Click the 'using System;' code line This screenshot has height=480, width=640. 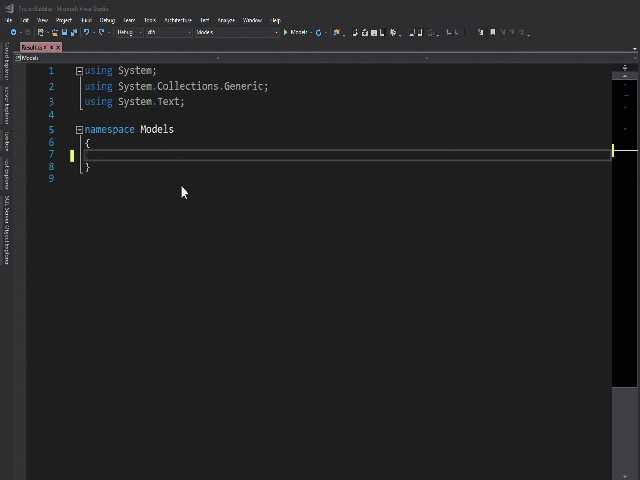(120, 71)
